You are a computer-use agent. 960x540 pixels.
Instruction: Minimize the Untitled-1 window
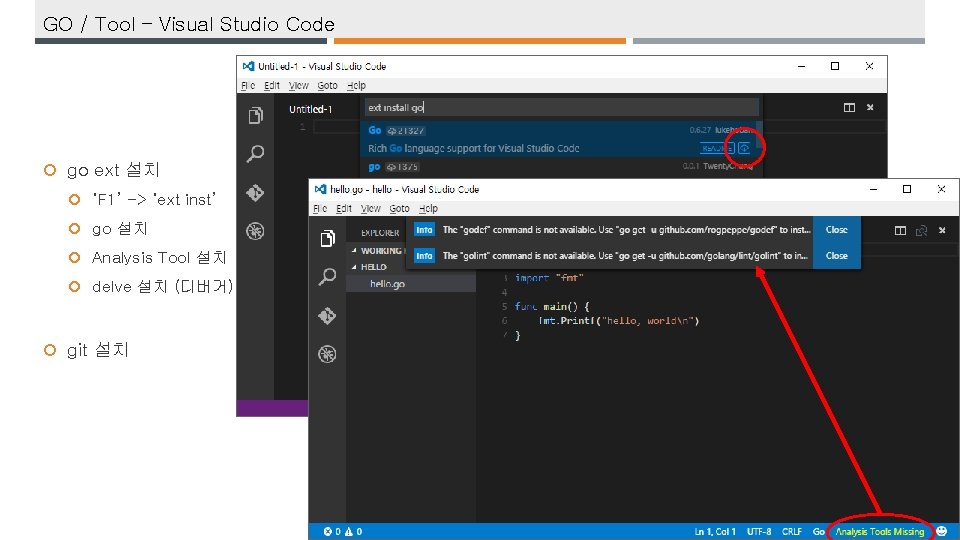[x=801, y=66]
